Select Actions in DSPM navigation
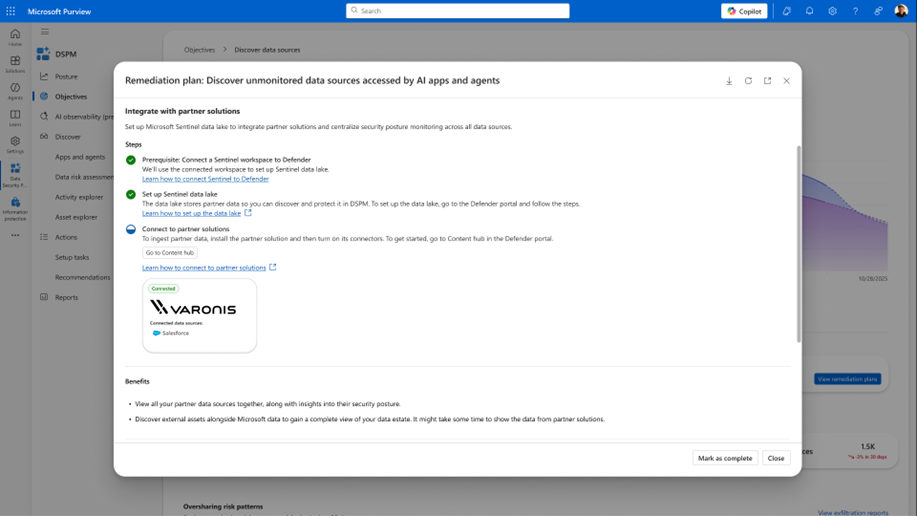Viewport: 917px width, 516px height. [66, 237]
